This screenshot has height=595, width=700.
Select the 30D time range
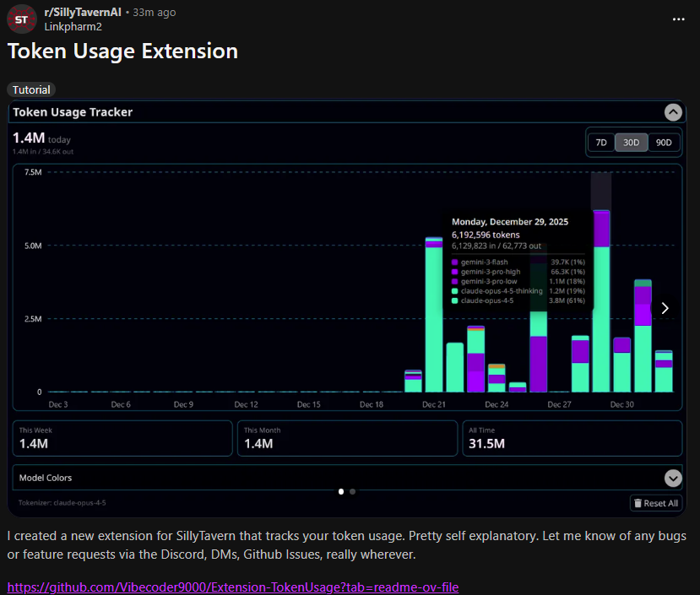click(x=631, y=143)
